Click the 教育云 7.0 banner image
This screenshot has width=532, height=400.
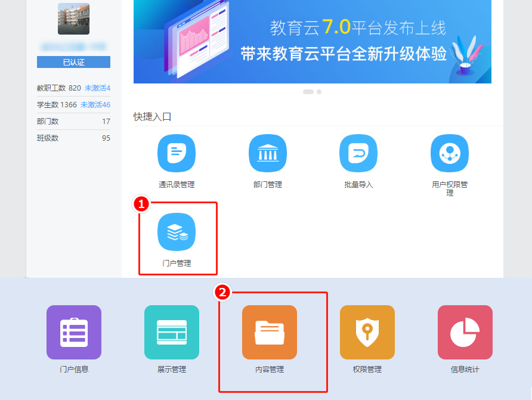312,42
